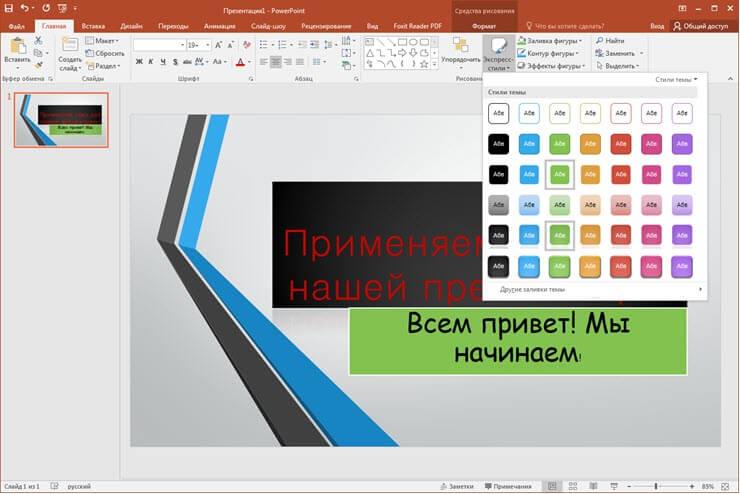Decrease list indent level icon
Viewport: 740px width, 494px height.
[302, 45]
